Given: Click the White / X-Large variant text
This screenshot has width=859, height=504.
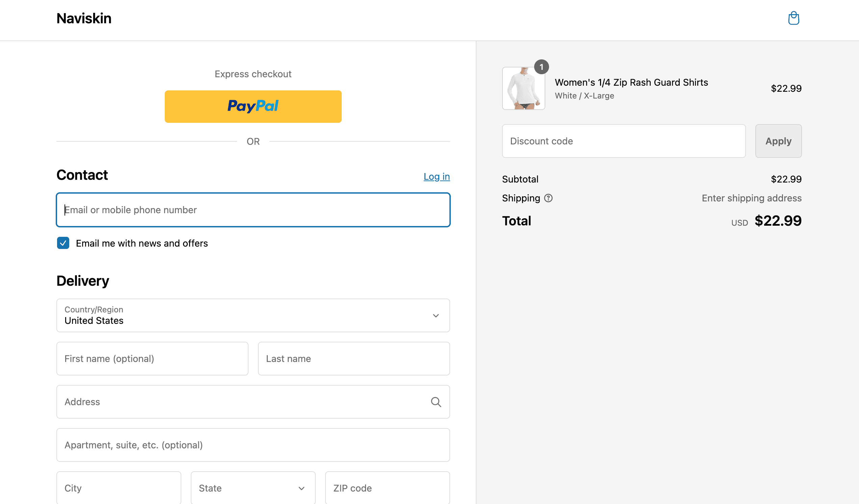Looking at the screenshot, I should point(584,96).
